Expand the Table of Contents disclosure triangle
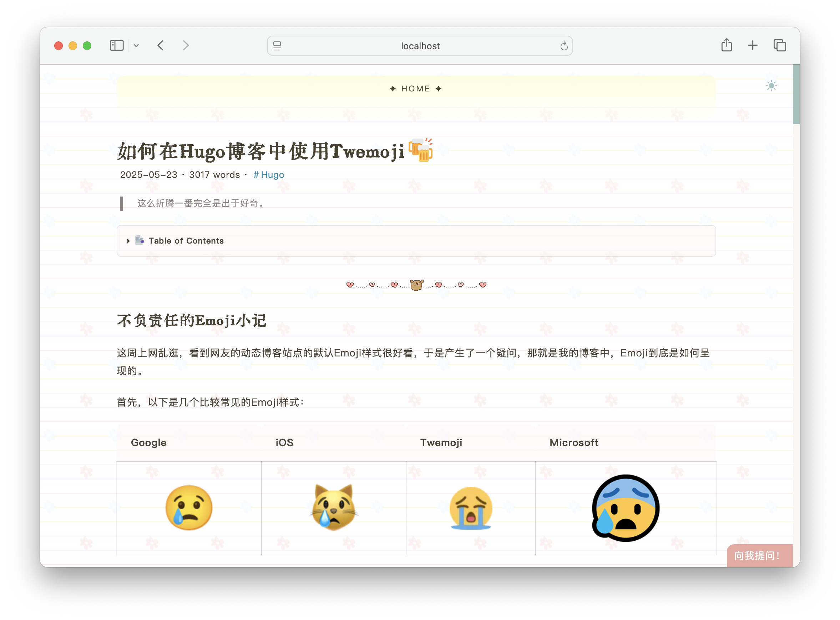The width and height of the screenshot is (840, 620). pyautogui.click(x=128, y=241)
